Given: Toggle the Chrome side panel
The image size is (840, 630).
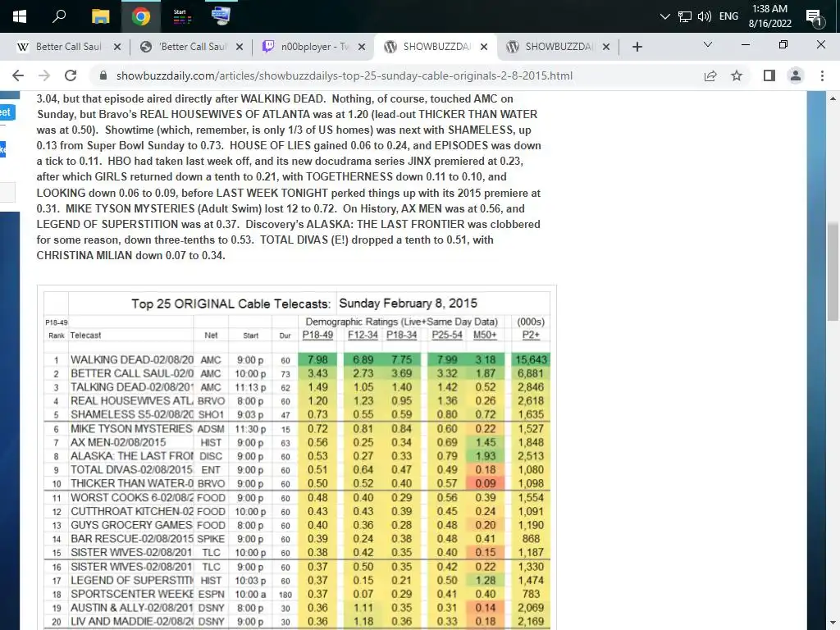Looking at the screenshot, I should click(x=769, y=75).
